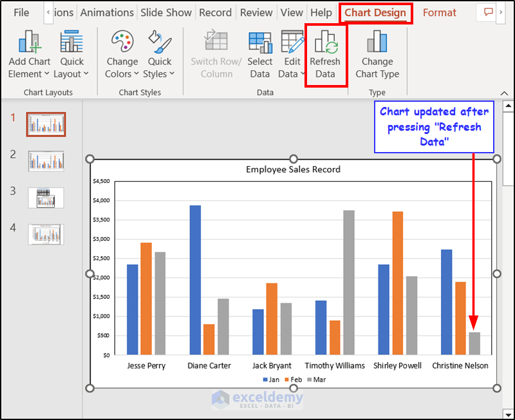
Task: Switch to the Review tab
Action: 256,12
